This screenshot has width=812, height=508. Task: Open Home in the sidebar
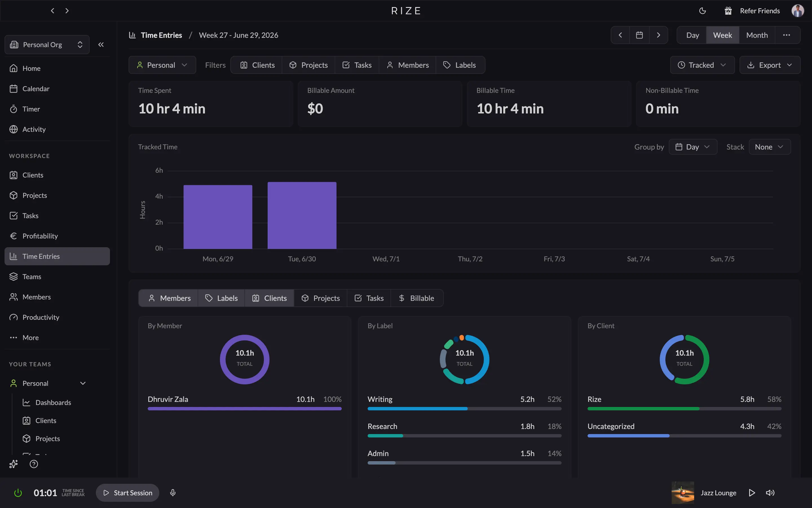(x=57, y=68)
